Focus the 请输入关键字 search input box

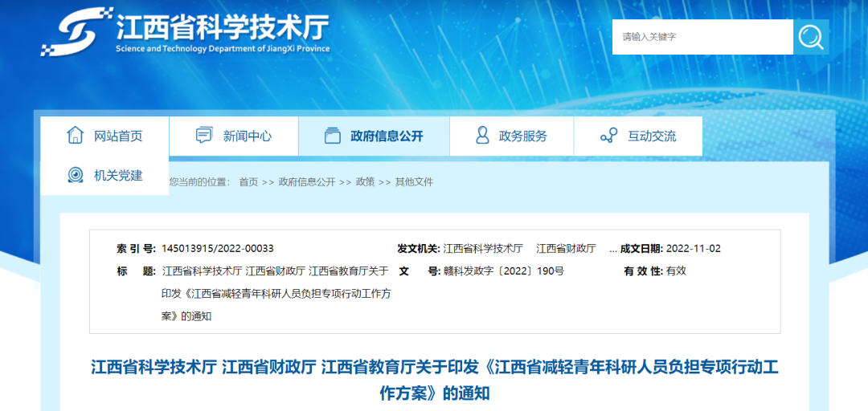702,37
